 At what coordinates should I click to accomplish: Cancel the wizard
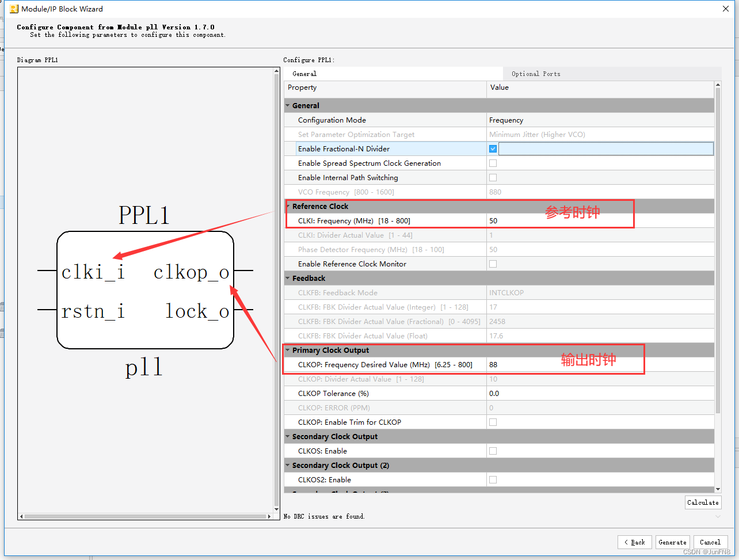tap(710, 542)
